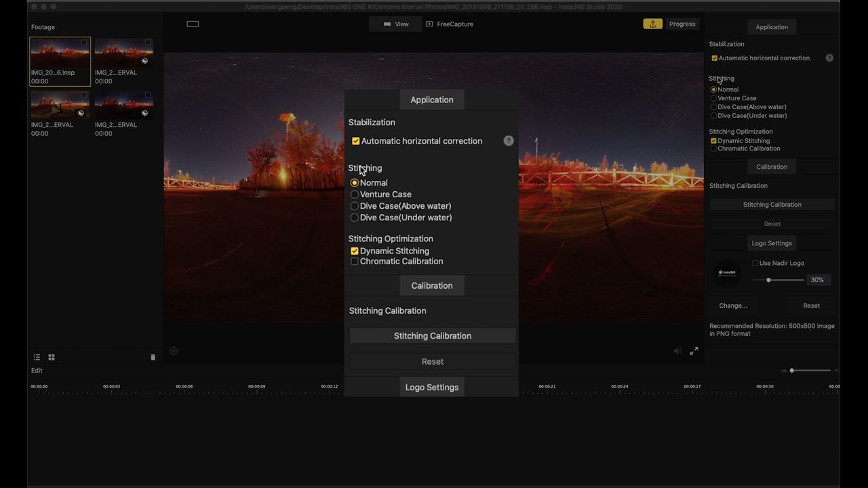Open the View mode tab
This screenshot has height=488, width=868.
[x=396, y=24]
